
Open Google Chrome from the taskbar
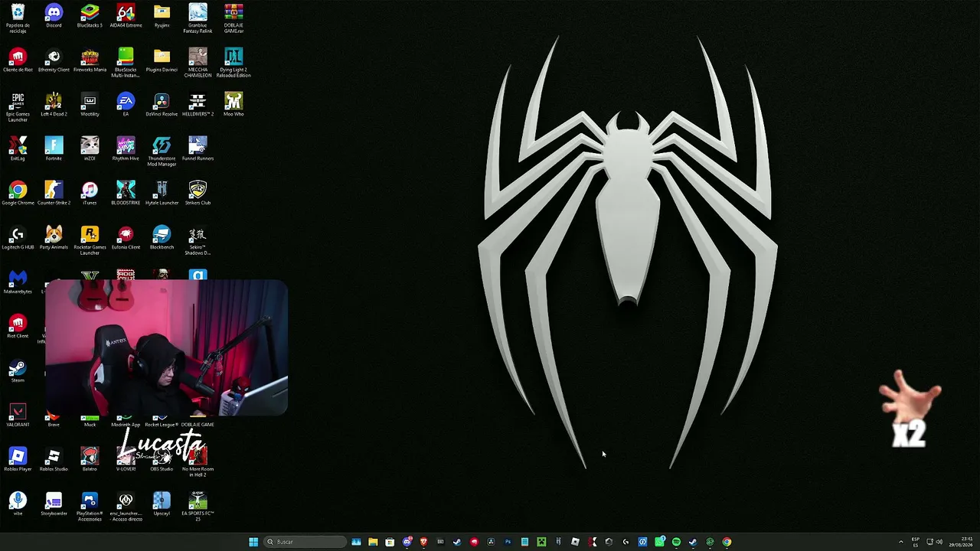click(727, 542)
